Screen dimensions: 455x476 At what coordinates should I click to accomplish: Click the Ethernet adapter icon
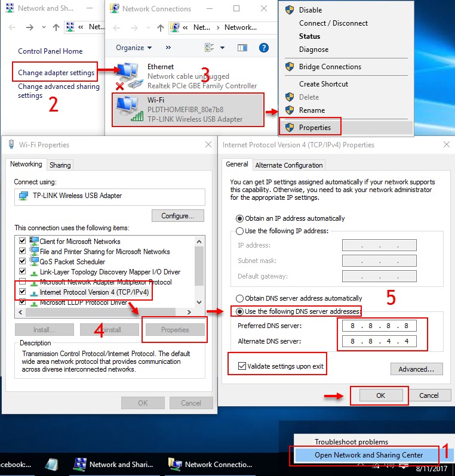[x=129, y=76]
